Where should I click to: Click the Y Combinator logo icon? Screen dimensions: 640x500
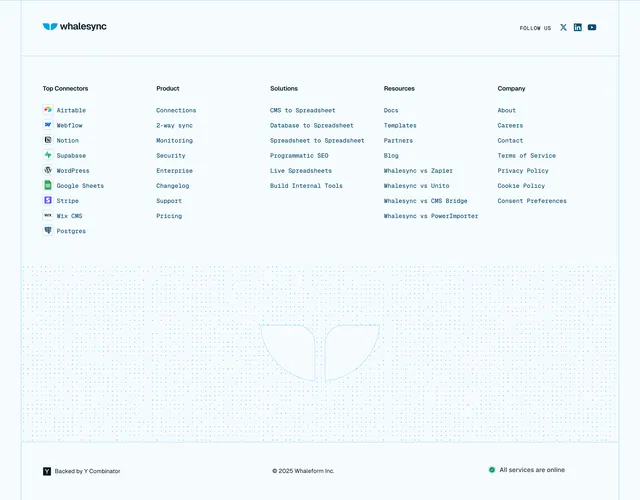(47, 471)
